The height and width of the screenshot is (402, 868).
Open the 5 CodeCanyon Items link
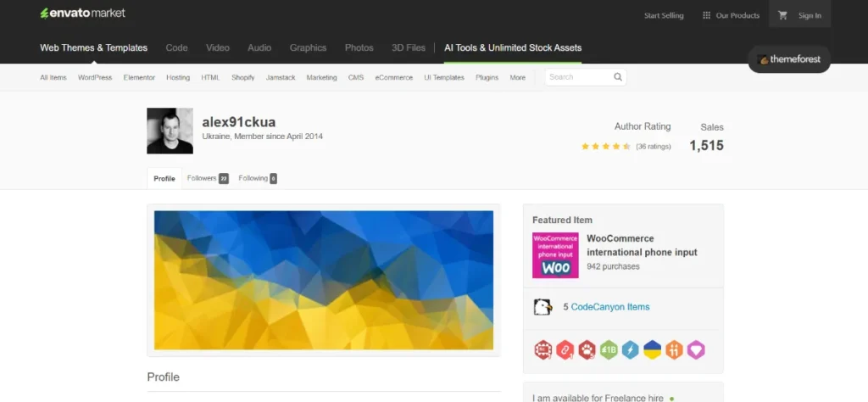(610, 307)
